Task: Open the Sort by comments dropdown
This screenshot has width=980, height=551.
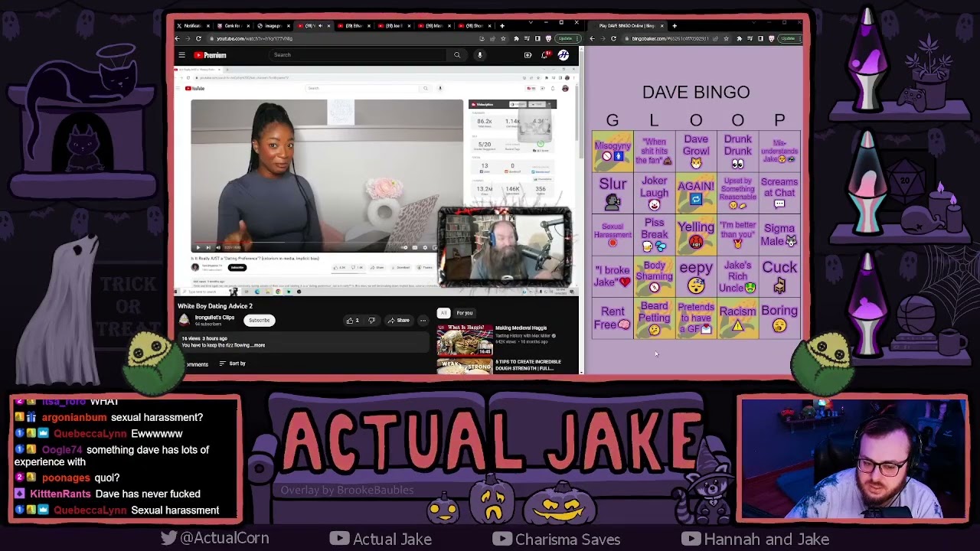Action: coord(232,364)
